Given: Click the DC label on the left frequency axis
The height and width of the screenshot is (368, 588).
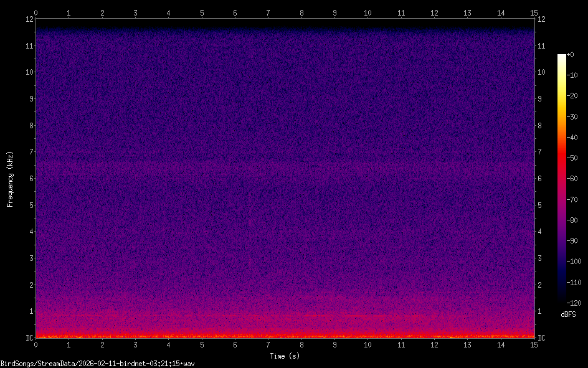Looking at the screenshot, I should tap(28, 338).
